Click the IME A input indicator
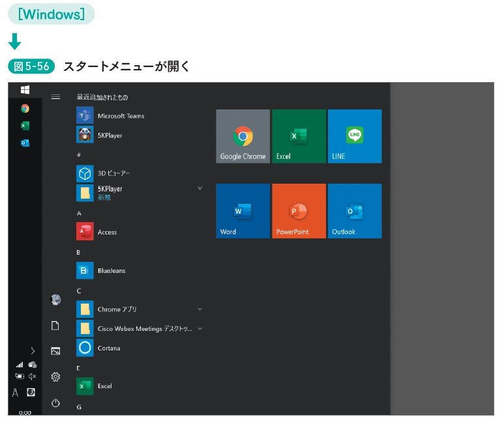The width and height of the screenshot is (504, 424). [x=15, y=393]
